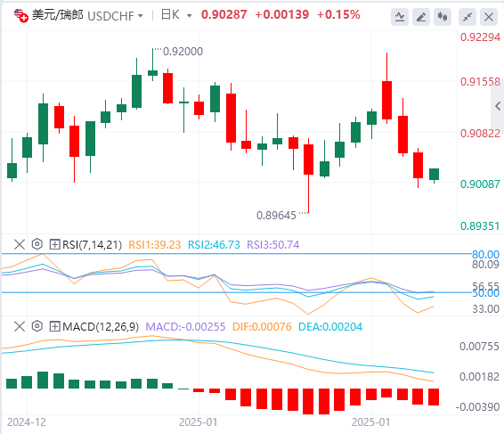
Task: Click the RSI3:50.74 value
Action: (x=272, y=245)
